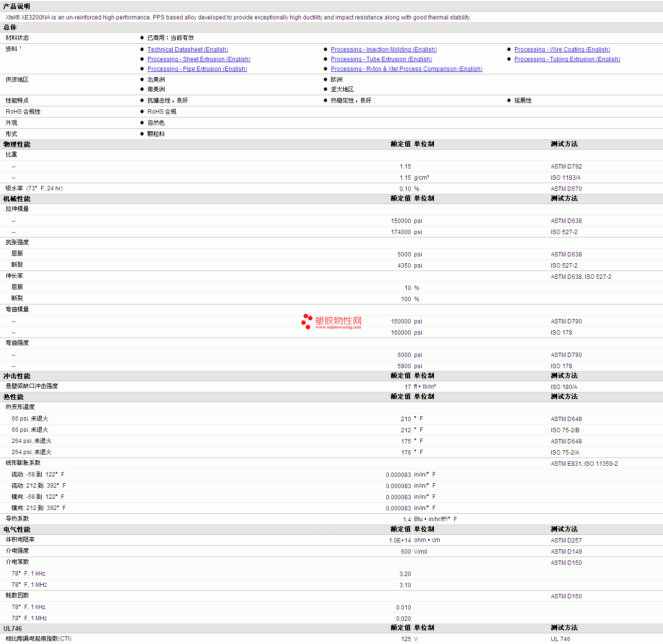Select the 横向: 212 到 392°F row
Image resolution: width=663 pixels, height=644 pixels.
click(331, 508)
